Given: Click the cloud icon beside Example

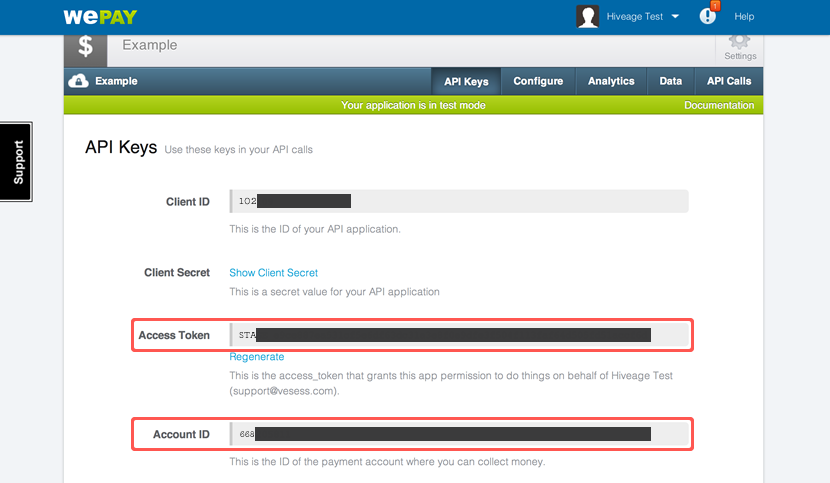Looking at the screenshot, I should 78,81.
